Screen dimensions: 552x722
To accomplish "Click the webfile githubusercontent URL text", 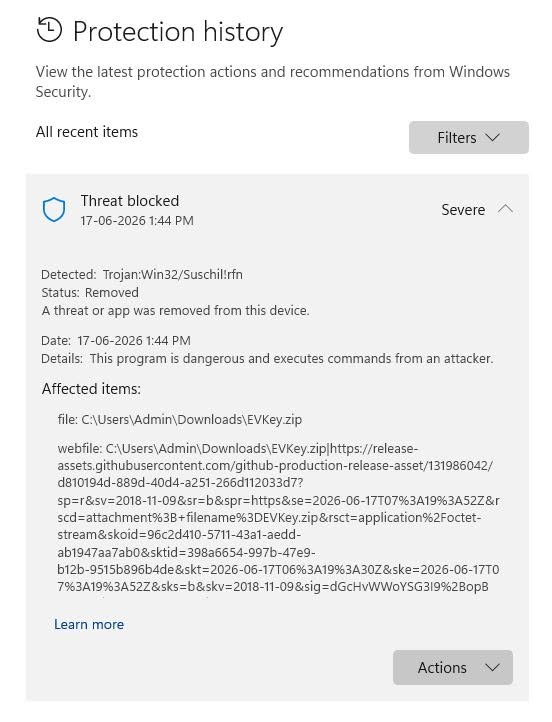I will tap(278, 518).
